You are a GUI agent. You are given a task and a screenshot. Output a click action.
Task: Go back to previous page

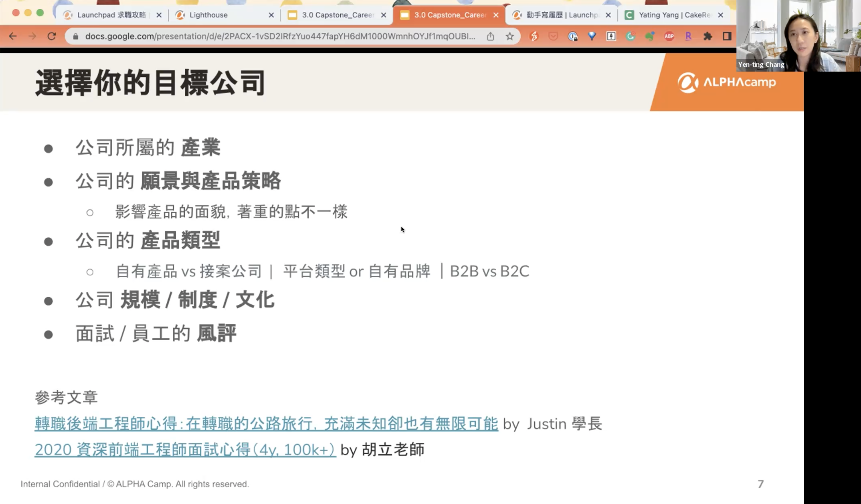tap(13, 36)
